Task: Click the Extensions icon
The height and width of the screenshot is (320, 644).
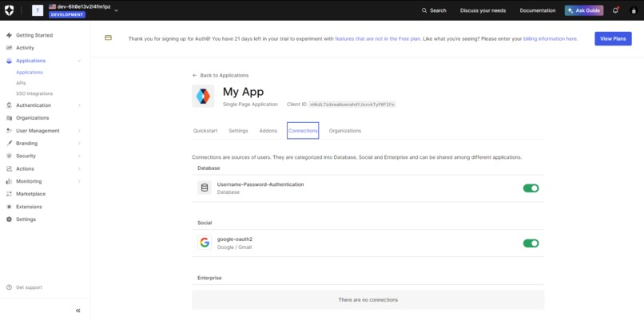Action: click(9, 207)
